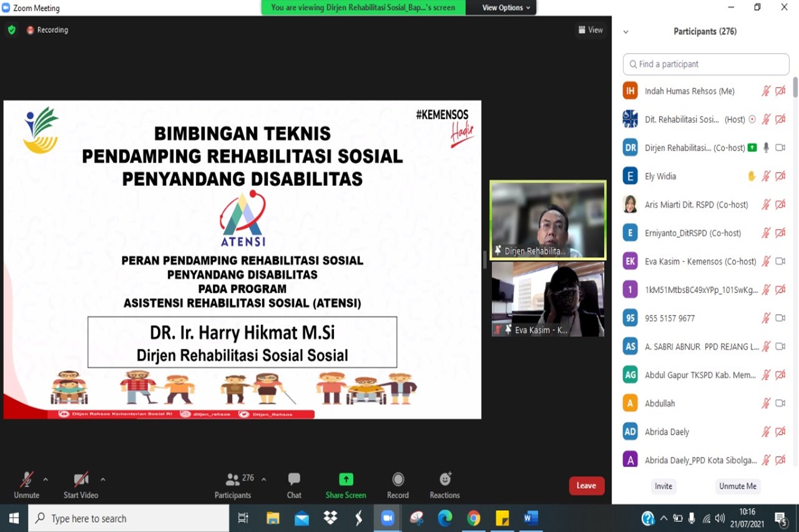The image size is (799, 532).
Task: Open the View layout button
Action: 591,30
